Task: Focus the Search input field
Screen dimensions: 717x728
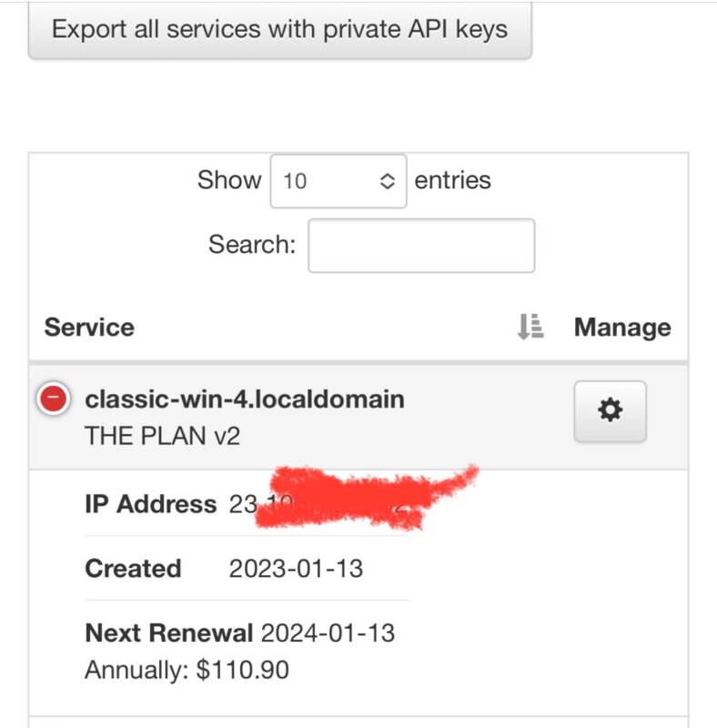Action: [x=421, y=245]
